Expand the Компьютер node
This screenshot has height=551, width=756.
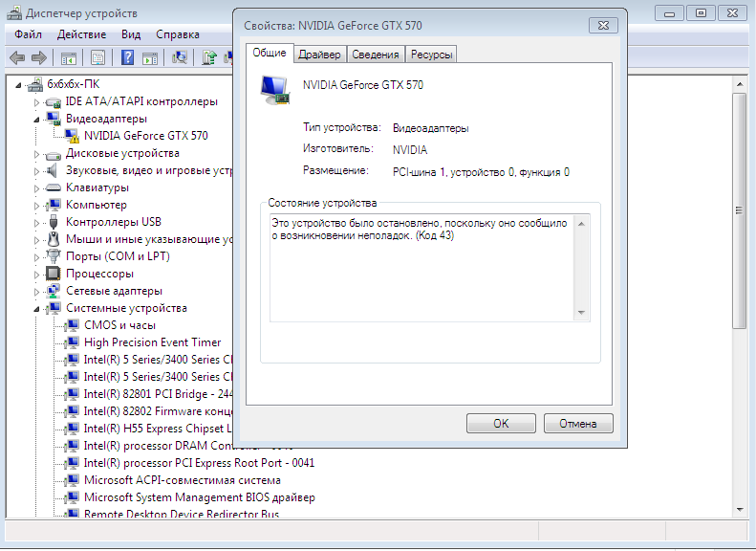coord(36,206)
